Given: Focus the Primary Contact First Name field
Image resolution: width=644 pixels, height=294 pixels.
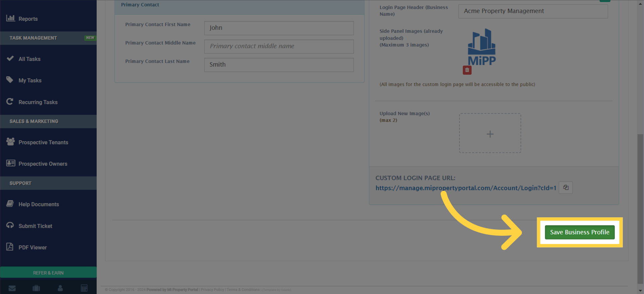Looking at the screenshot, I should (x=279, y=28).
